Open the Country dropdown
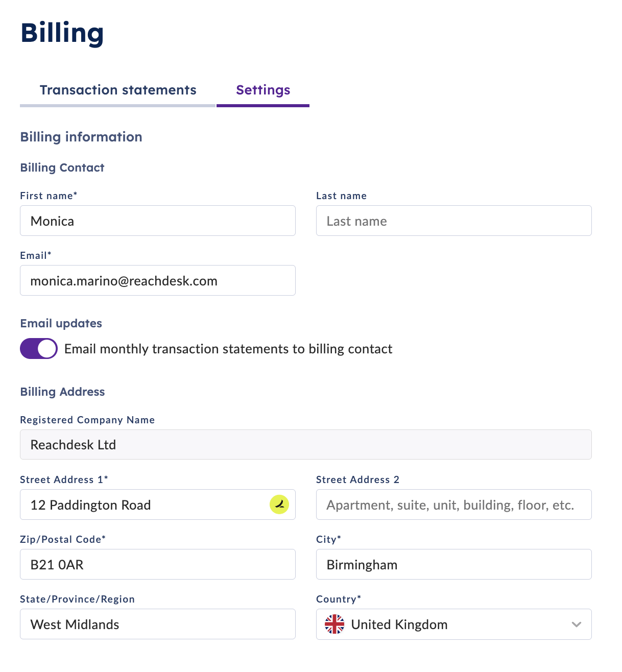This screenshot has width=622, height=672. coord(453,624)
